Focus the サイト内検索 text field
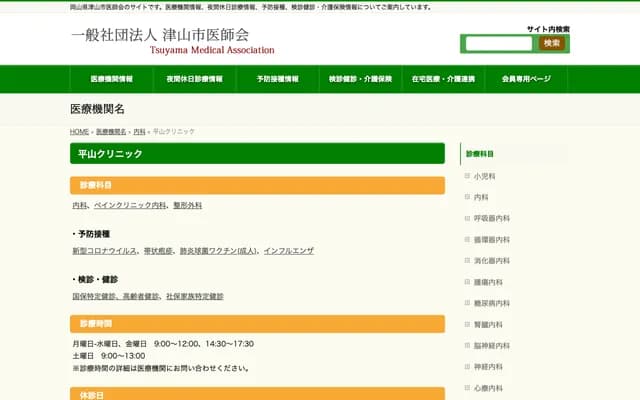The height and width of the screenshot is (400, 640). coord(499,43)
